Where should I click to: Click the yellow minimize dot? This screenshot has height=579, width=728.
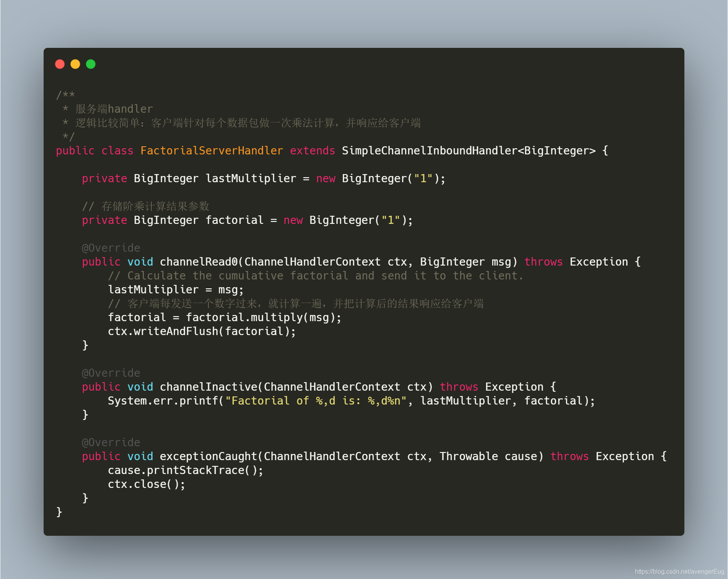75,64
